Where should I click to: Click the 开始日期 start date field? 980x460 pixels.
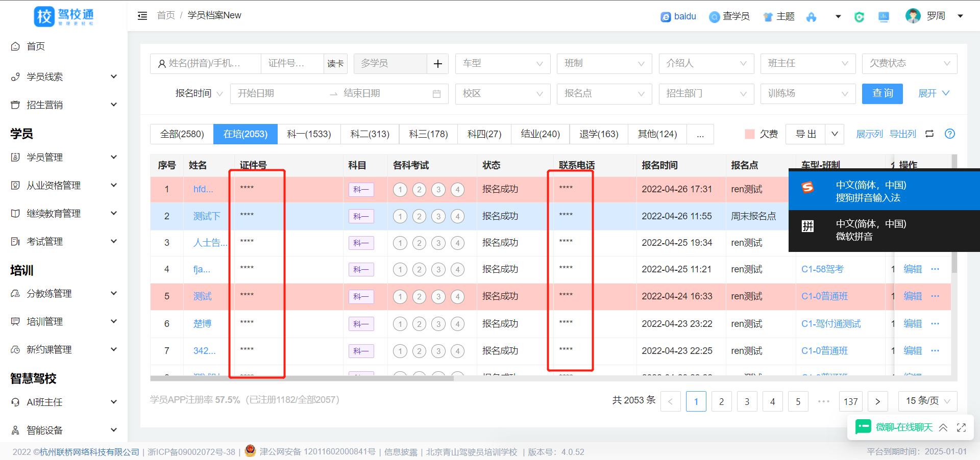click(279, 94)
